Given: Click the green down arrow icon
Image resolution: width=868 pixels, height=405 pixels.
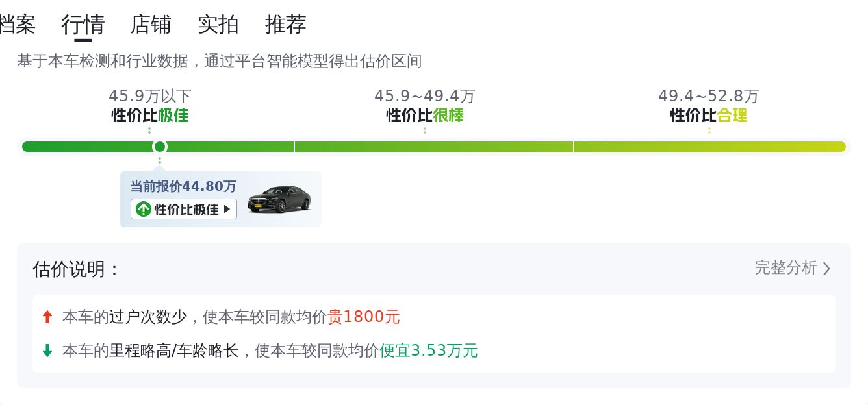Looking at the screenshot, I should point(47,350).
